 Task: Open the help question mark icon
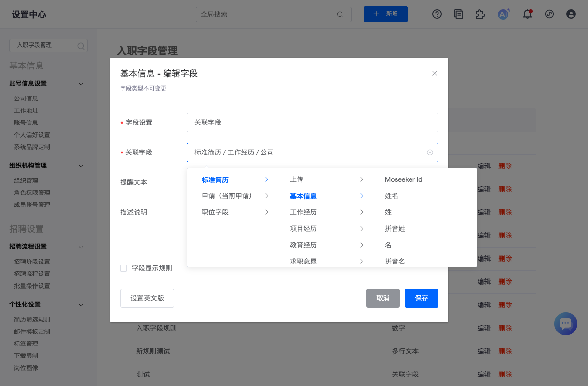pyautogui.click(x=437, y=14)
